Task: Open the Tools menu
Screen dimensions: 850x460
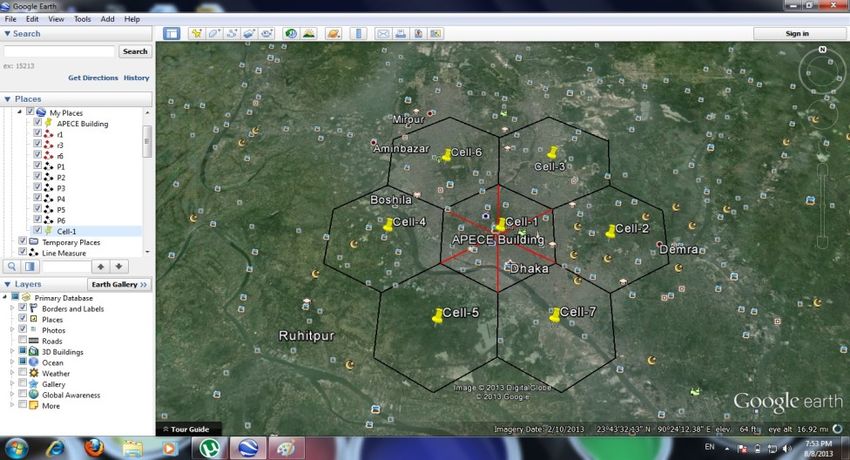Action: click(x=82, y=19)
